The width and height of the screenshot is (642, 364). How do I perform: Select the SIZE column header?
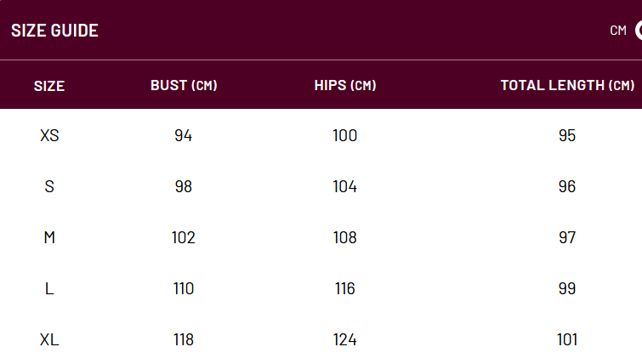(49, 86)
